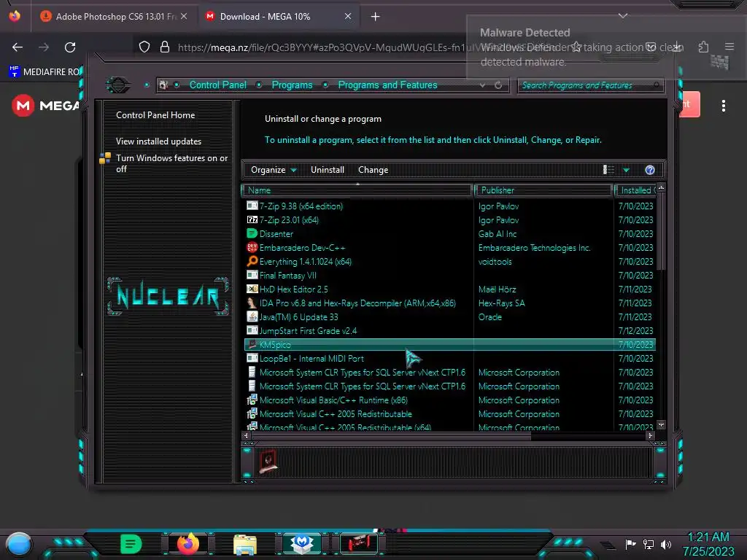747x560 pixels.
Task: Select HxD Hex Editor 2.5 entry
Action: click(x=450, y=289)
